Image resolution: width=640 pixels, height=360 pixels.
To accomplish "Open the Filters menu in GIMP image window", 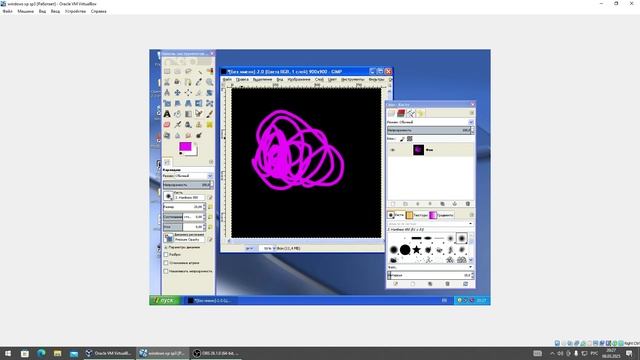I will pyautogui.click(x=376, y=80).
